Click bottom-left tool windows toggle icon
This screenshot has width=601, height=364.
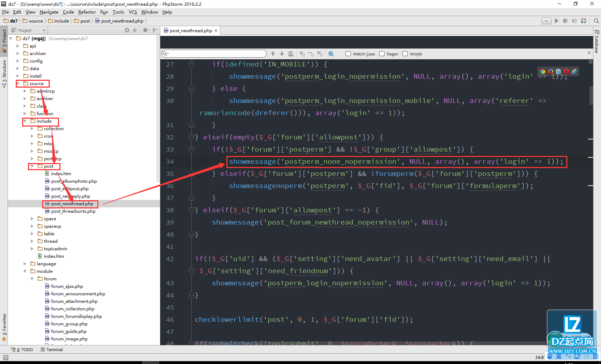coord(5,357)
